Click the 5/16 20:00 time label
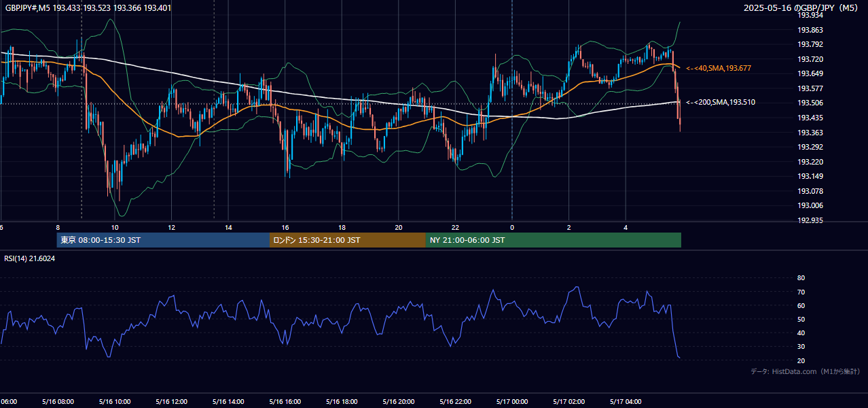 (398, 402)
